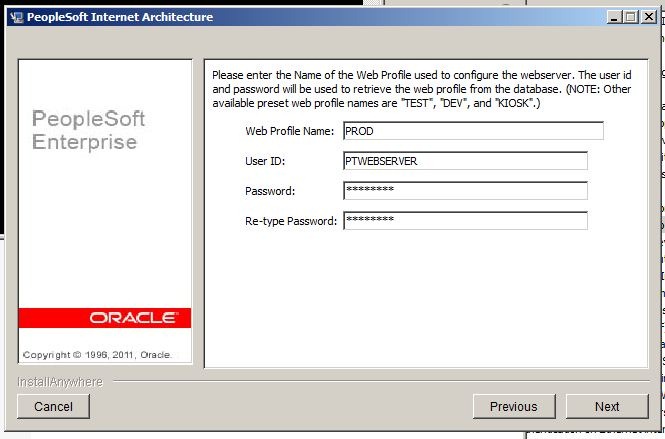This screenshot has width=665, height=439.
Task: Click the "Re-type Password:" label
Action: coord(291,222)
